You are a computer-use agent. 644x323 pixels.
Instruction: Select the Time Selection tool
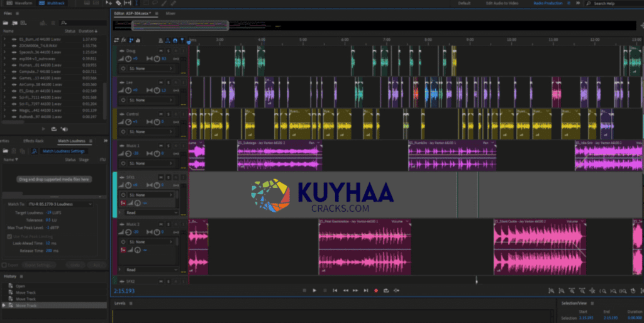tap(136, 3)
